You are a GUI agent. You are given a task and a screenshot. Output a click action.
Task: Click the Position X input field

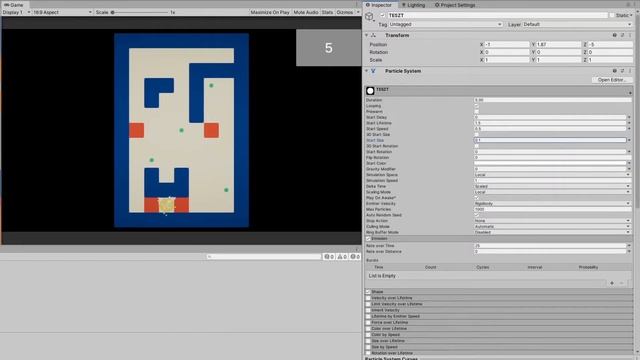(x=507, y=44)
